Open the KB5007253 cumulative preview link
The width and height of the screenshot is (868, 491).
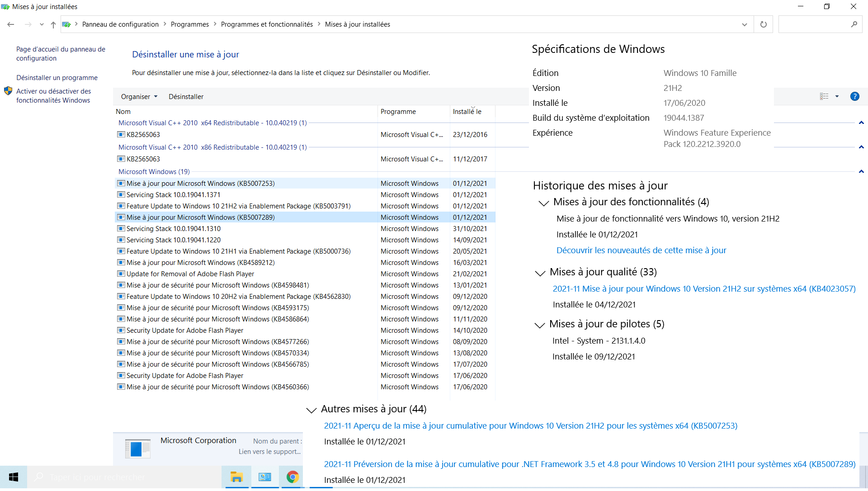[x=530, y=426]
